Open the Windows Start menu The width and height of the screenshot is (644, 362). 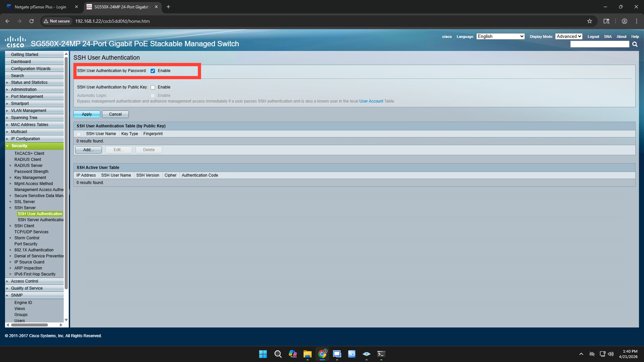(263, 354)
